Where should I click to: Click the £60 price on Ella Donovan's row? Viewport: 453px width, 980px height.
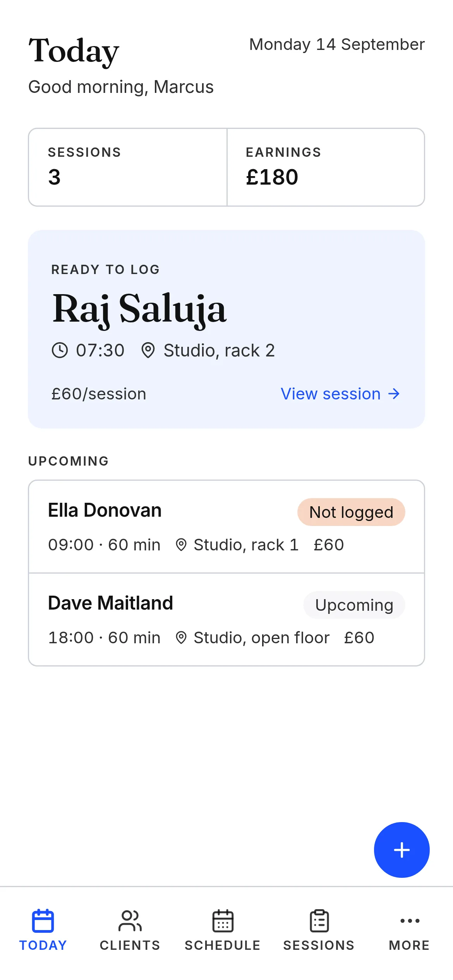coord(329,545)
